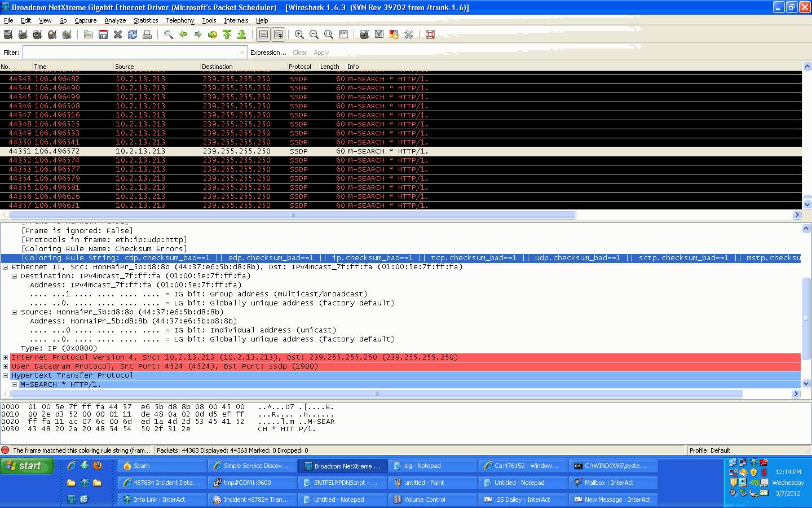Select packet number 44357
Image resolution: width=812 pixels, height=508 pixels.
click(x=401, y=205)
